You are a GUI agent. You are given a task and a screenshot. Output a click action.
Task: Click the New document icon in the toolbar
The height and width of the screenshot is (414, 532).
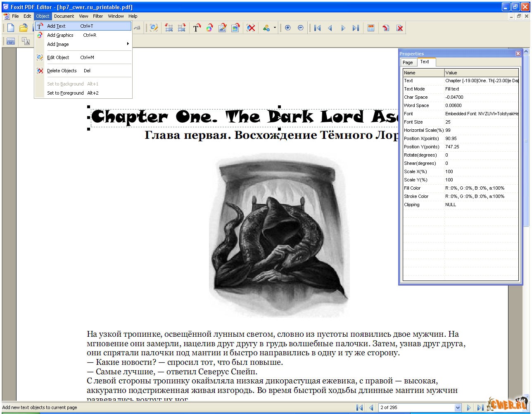point(11,28)
